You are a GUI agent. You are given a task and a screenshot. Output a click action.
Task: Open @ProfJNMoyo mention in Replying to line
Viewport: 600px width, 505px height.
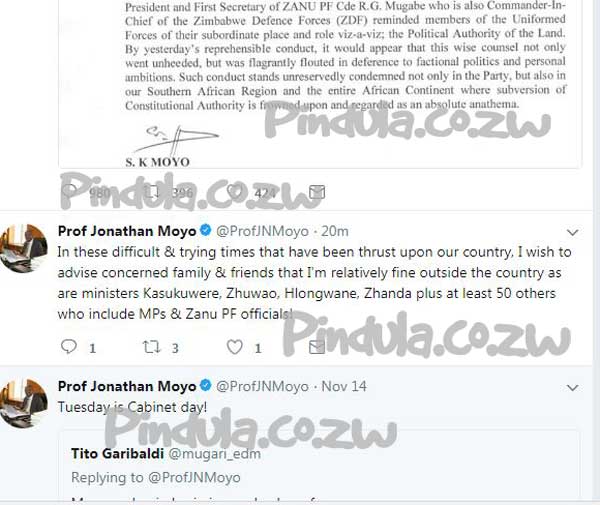pos(194,477)
